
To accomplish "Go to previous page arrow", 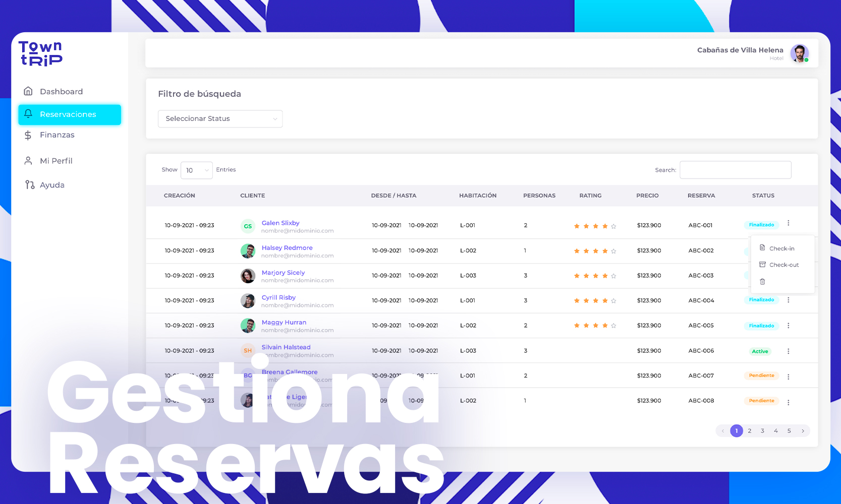I will (x=723, y=431).
